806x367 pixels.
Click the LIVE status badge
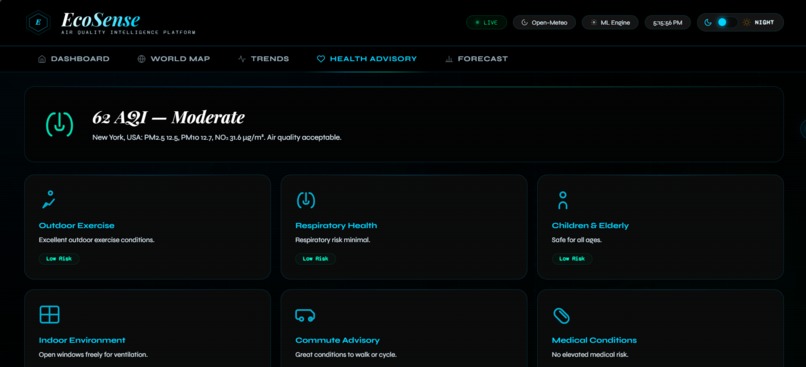(x=486, y=23)
